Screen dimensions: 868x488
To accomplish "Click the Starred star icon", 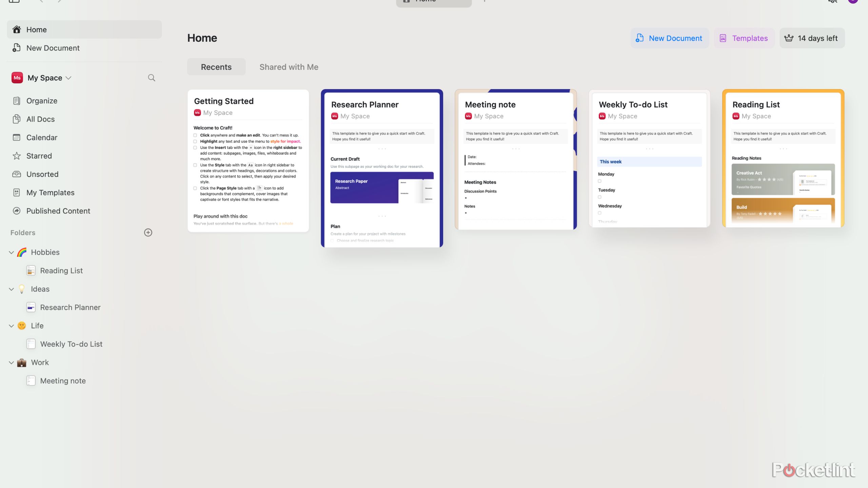I will point(17,156).
